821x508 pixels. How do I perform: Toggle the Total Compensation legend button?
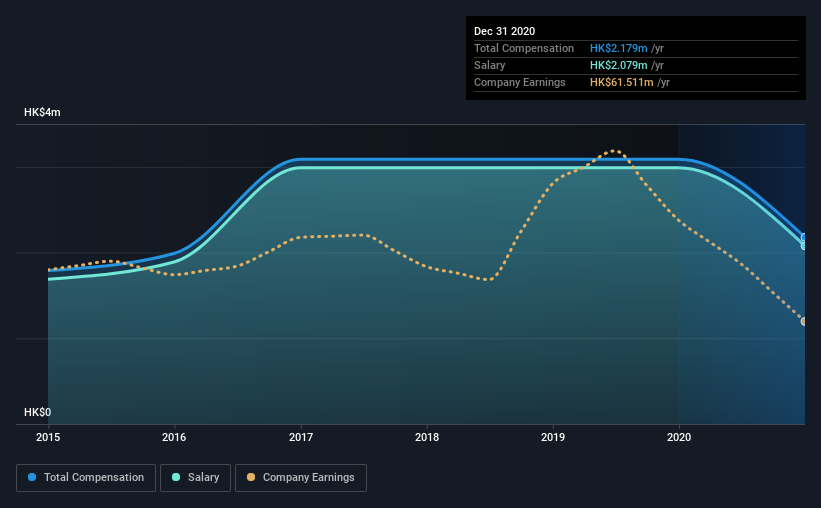pos(86,478)
